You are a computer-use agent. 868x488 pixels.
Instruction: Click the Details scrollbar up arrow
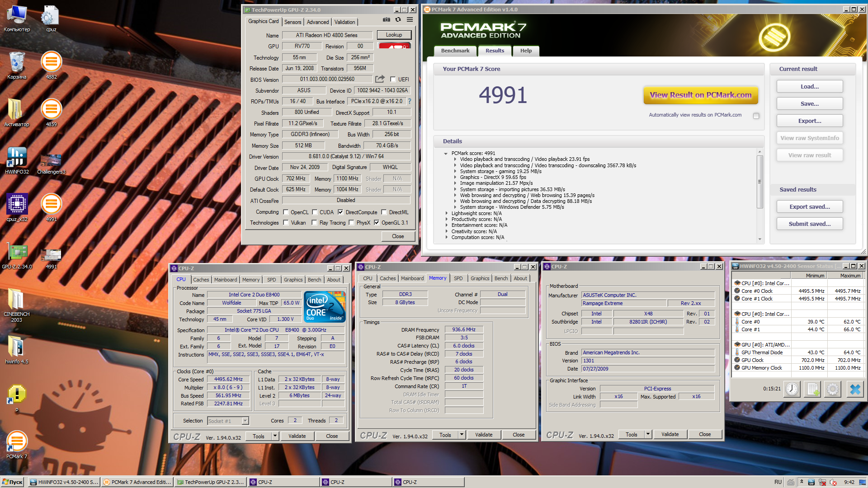tap(759, 152)
